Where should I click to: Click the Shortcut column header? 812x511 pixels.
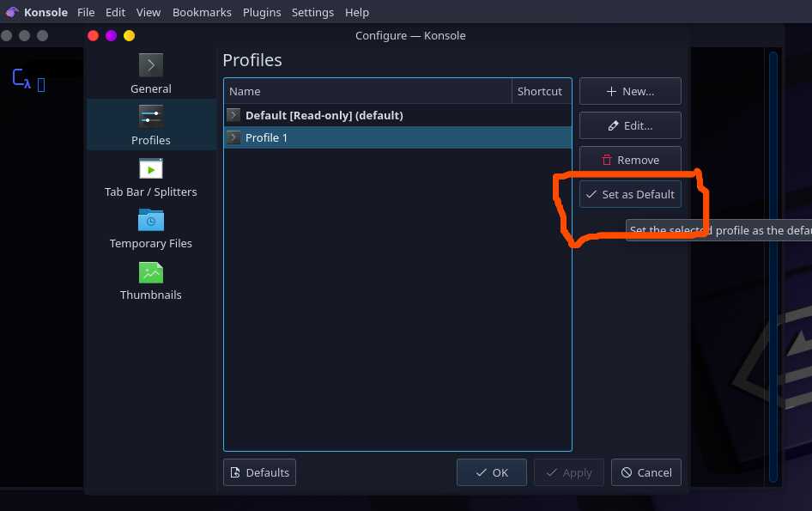click(542, 91)
